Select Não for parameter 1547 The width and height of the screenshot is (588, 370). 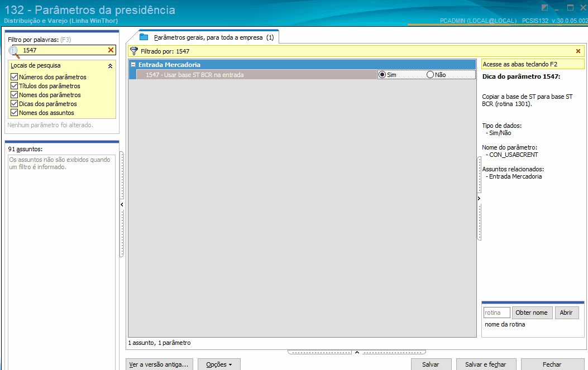(x=430, y=75)
